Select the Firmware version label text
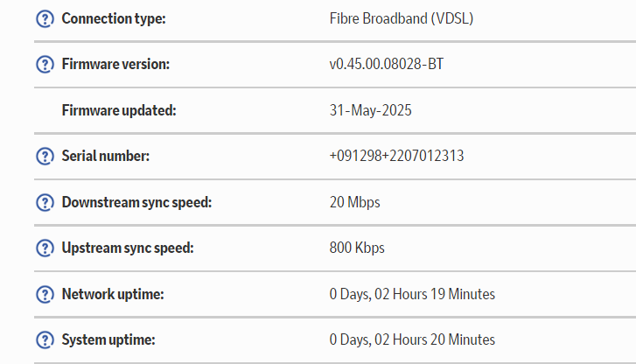 pyautogui.click(x=115, y=64)
